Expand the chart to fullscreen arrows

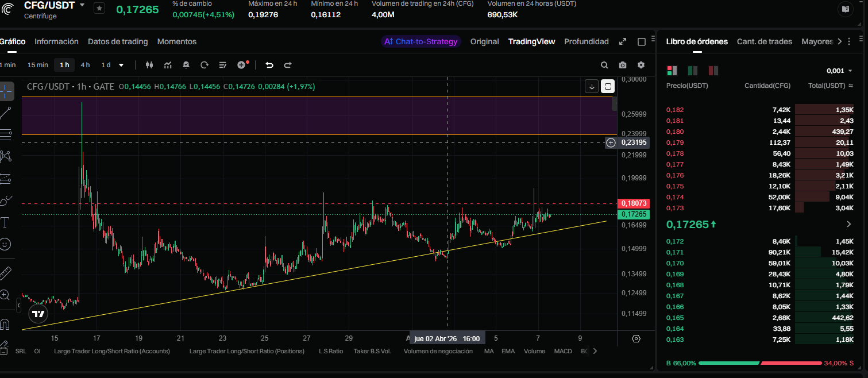[623, 41]
